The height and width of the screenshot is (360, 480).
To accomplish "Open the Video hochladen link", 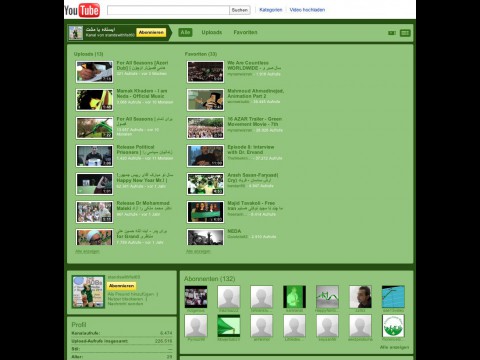I will click(307, 10).
